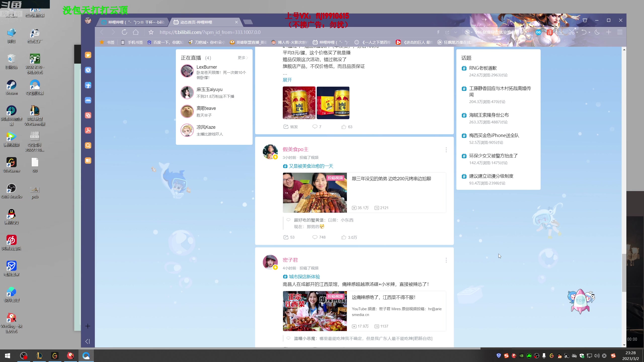This screenshot has height=362, width=644.
Task: Open 凉风Kaze live stream entry
Action: tap(214, 130)
